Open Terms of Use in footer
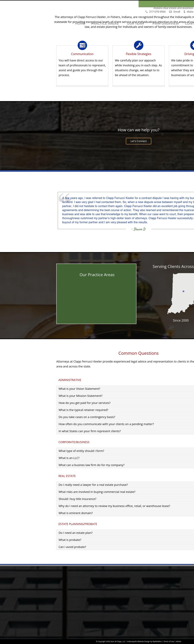The image size is (194, 644). (169, 641)
